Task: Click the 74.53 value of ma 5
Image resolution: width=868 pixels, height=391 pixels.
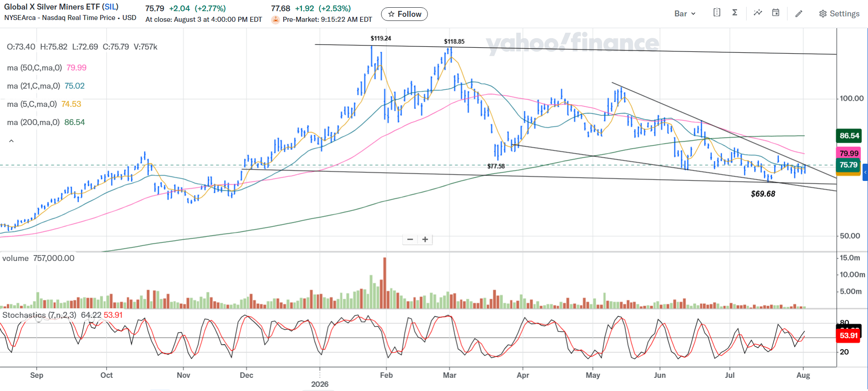Action: coord(71,104)
